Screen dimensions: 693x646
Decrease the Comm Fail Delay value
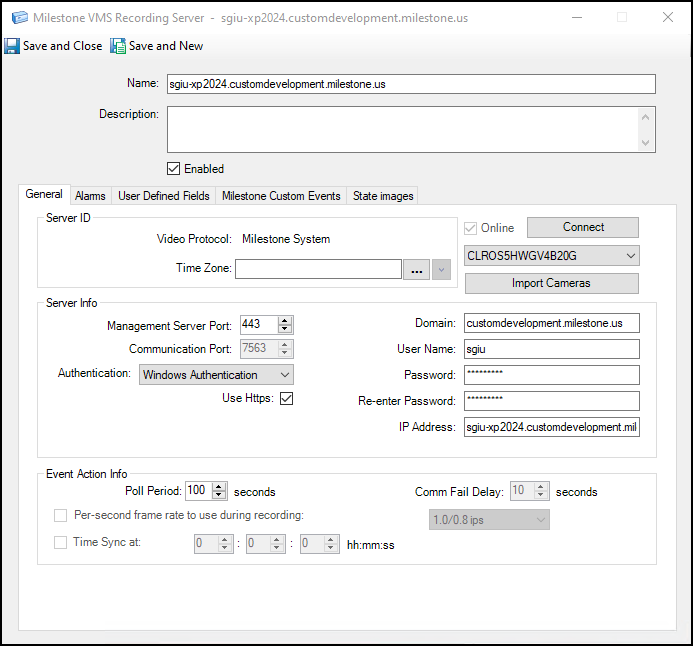pyautogui.click(x=541, y=495)
